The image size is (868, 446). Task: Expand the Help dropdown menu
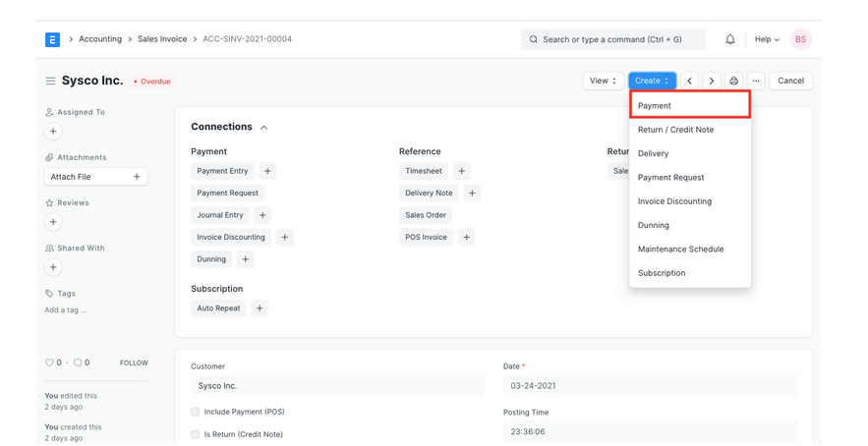[x=767, y=39]
